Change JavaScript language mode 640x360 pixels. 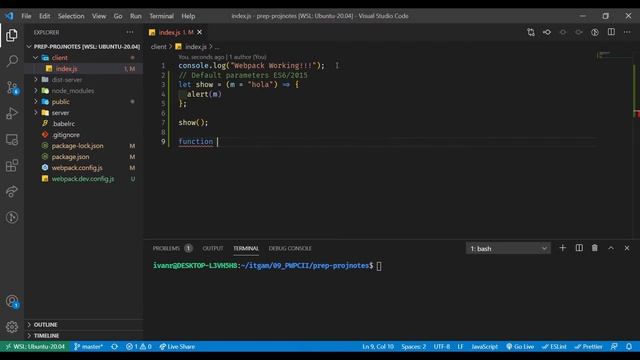(x=484, y=347)
